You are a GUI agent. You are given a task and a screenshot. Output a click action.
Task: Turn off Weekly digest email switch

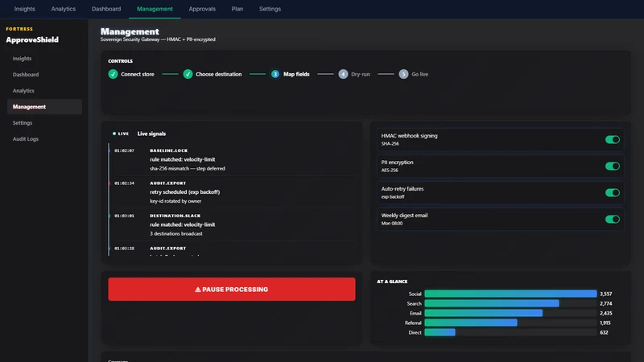[x=612, y=219]
